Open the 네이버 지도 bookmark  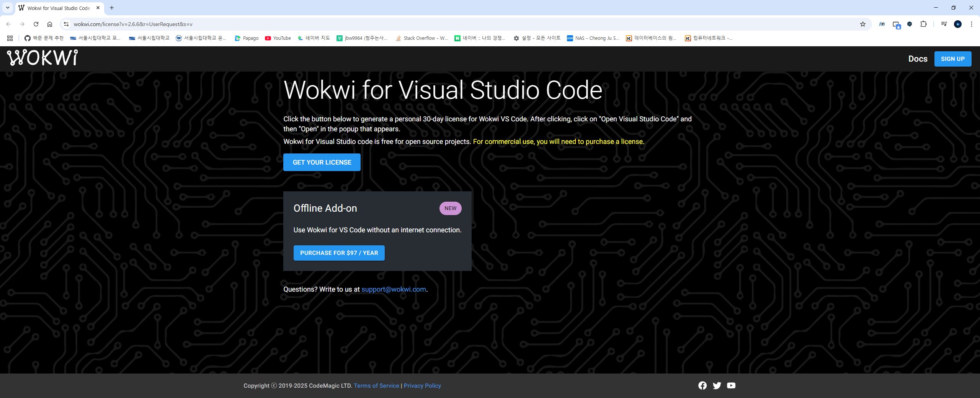314,38
